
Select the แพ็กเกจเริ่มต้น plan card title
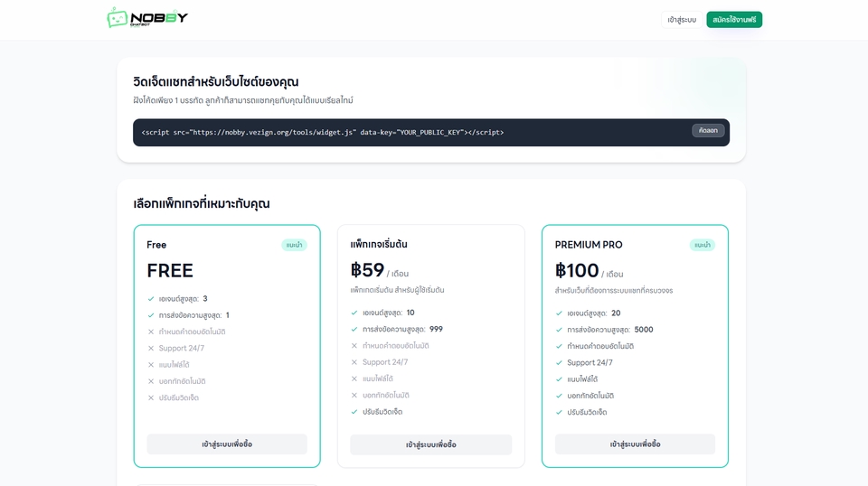click(379, 245)
